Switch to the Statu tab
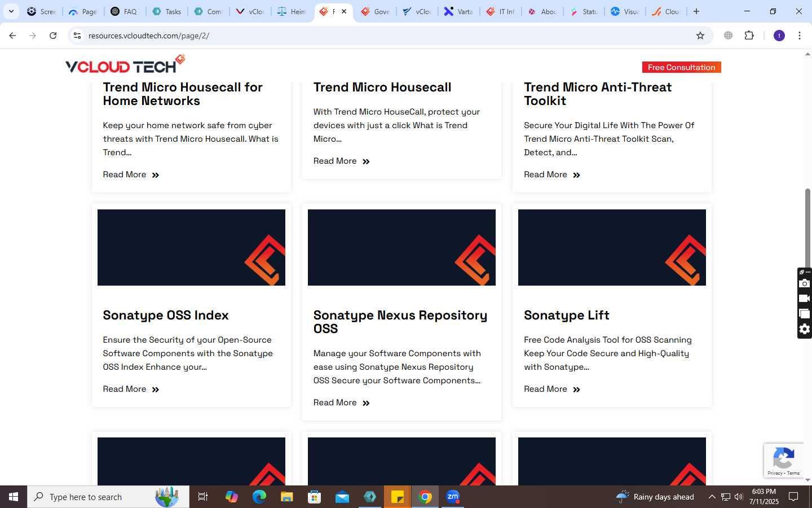This screenshot has width=812, height=508. click(x=584, y=11)
